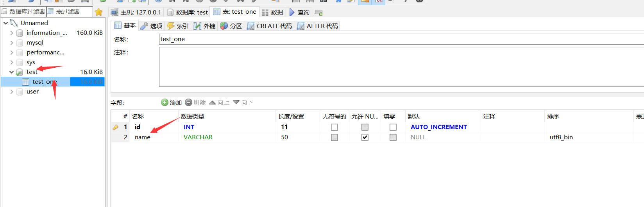Expand the mysql database node

coord(12,43)
